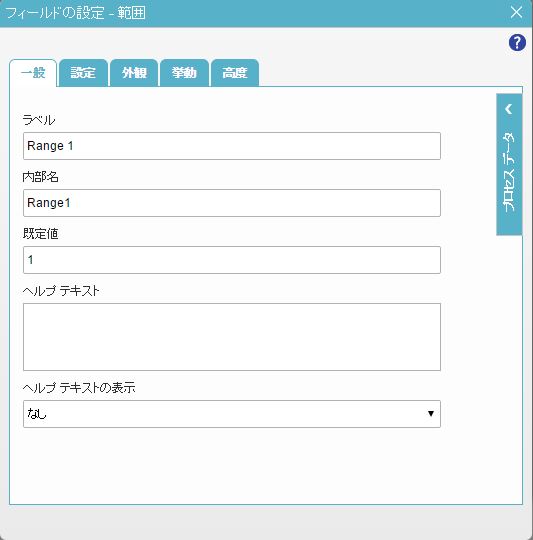Click the 内部名 caption text
This screenshot has height=540, width=533.
(40, 177)
